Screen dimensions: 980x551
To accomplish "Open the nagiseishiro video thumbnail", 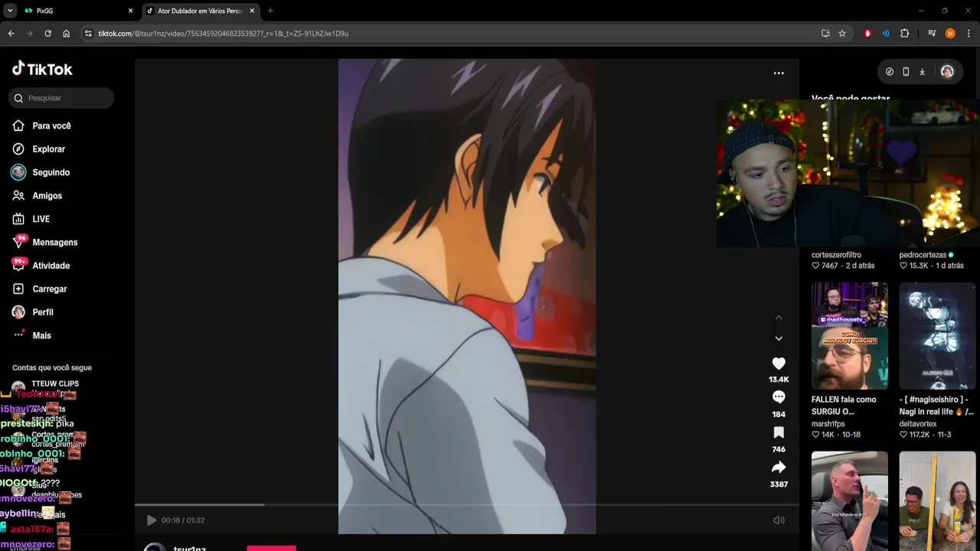I will point(937,335).
